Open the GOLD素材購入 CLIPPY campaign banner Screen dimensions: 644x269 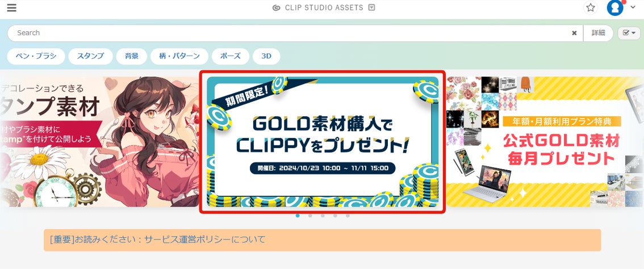(x=323, y=142)
